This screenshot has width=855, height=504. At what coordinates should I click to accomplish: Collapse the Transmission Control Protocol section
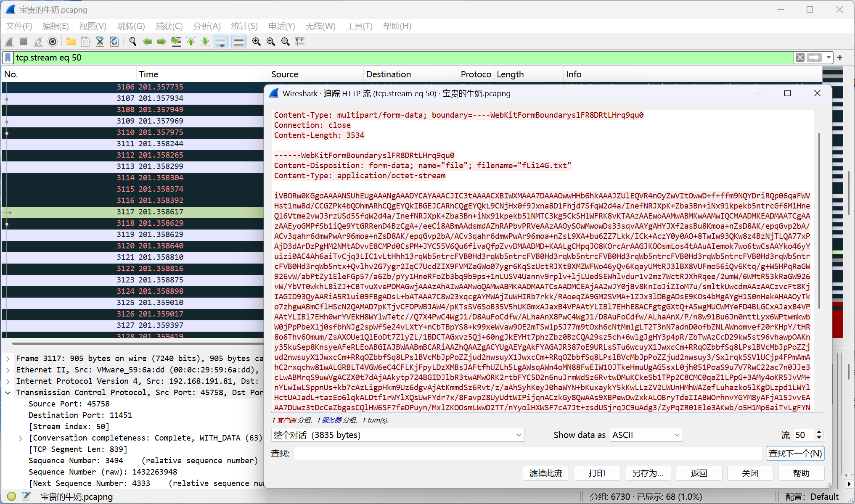pos(8,393)
